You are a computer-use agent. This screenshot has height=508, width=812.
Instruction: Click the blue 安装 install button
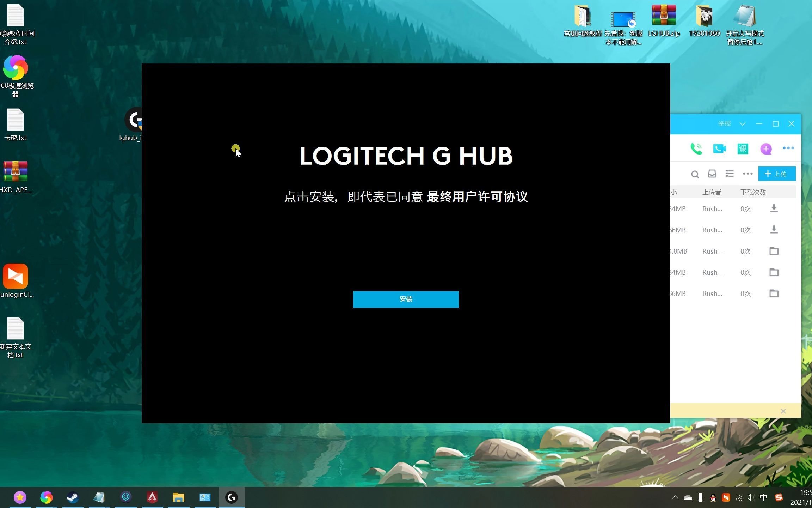point(406,299)
